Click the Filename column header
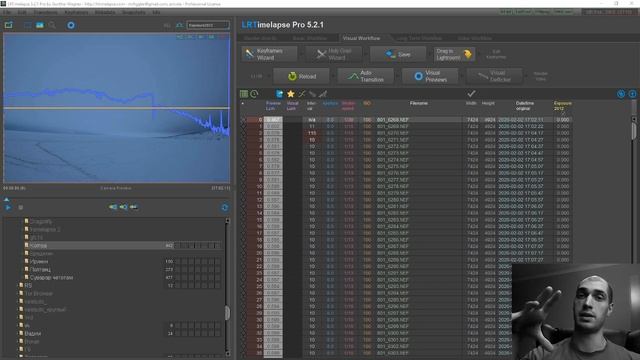The height and width of the screenshot is (360, 640). [418, 103]
